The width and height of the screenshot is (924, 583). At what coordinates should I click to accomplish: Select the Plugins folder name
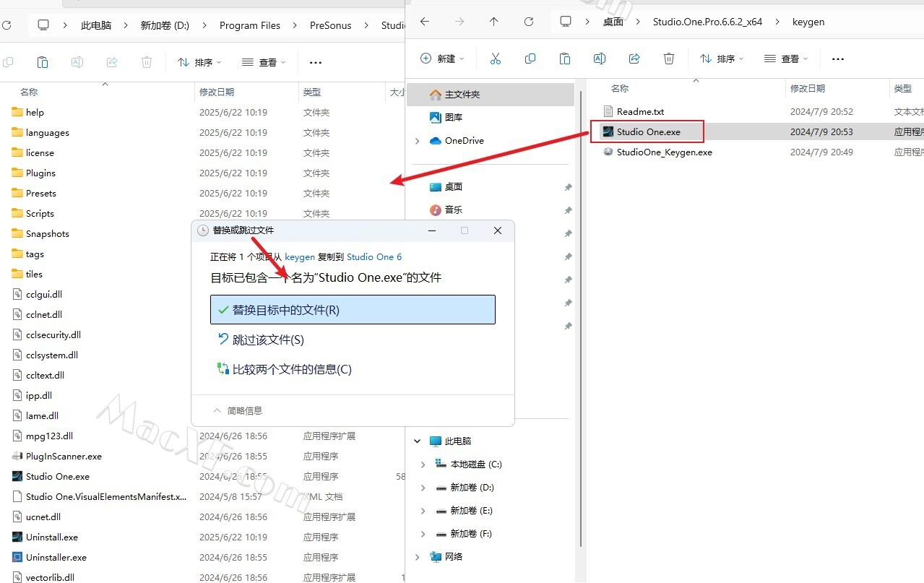(40, 173)
